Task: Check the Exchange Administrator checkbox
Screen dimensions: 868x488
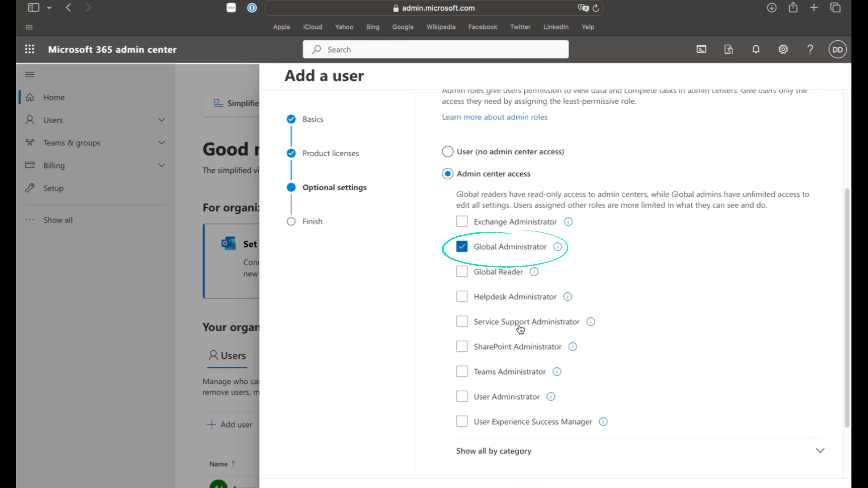Action: (x=462, y=222)
